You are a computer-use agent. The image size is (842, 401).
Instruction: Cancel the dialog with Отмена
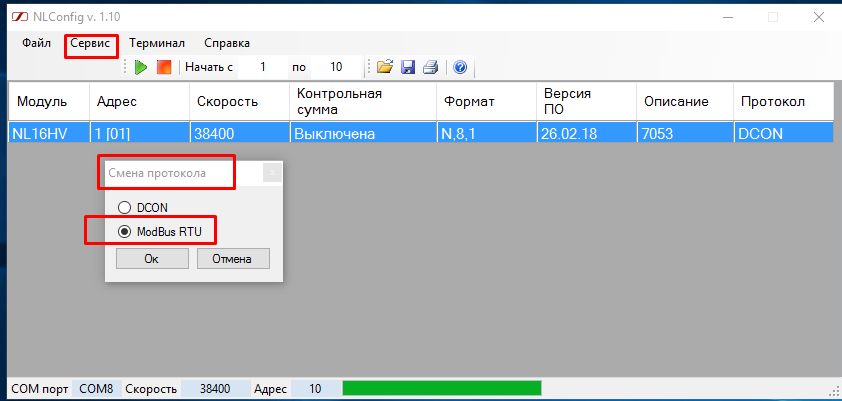(x=233, y=259)
